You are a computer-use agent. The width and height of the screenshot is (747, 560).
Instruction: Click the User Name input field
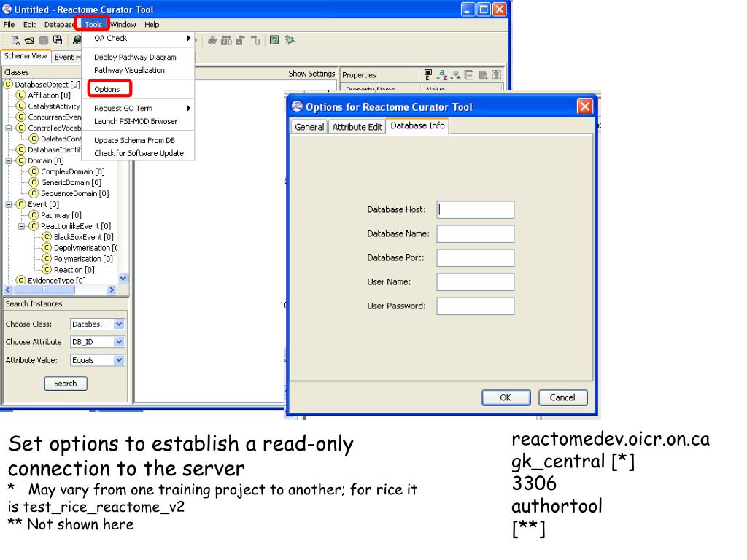[x=476, y=282]
